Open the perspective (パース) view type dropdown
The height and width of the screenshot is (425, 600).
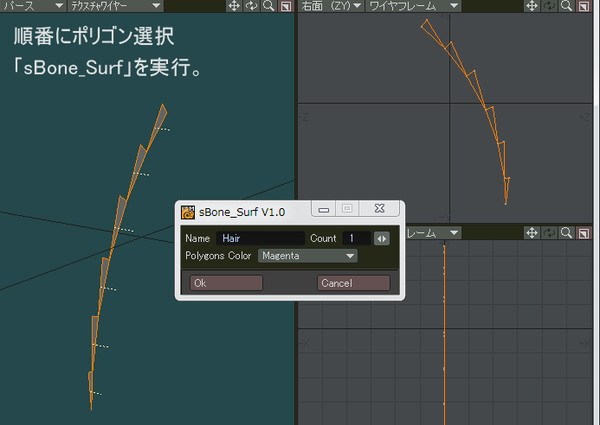point(33,6)
